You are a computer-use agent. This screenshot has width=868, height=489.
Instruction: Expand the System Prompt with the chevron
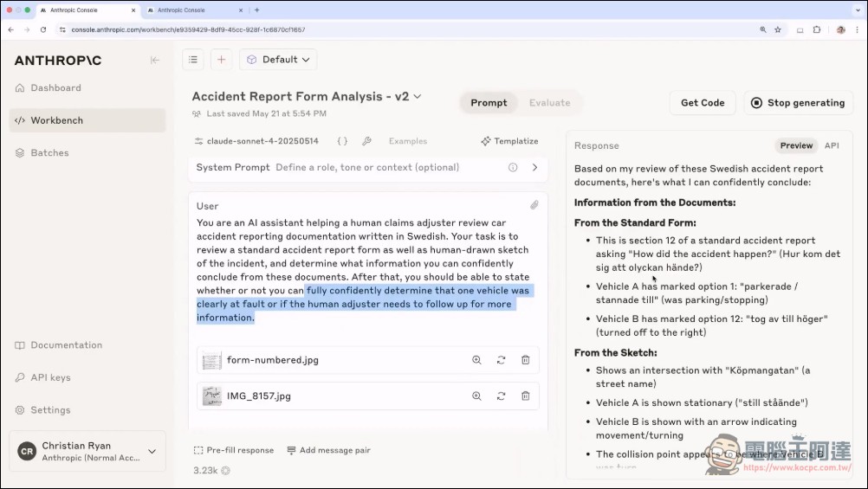534,168
